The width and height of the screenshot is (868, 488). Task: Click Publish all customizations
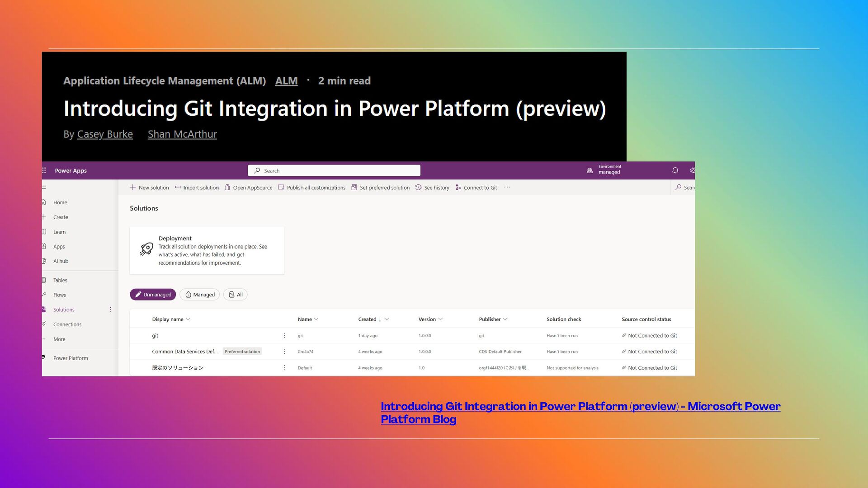point(311,188)
